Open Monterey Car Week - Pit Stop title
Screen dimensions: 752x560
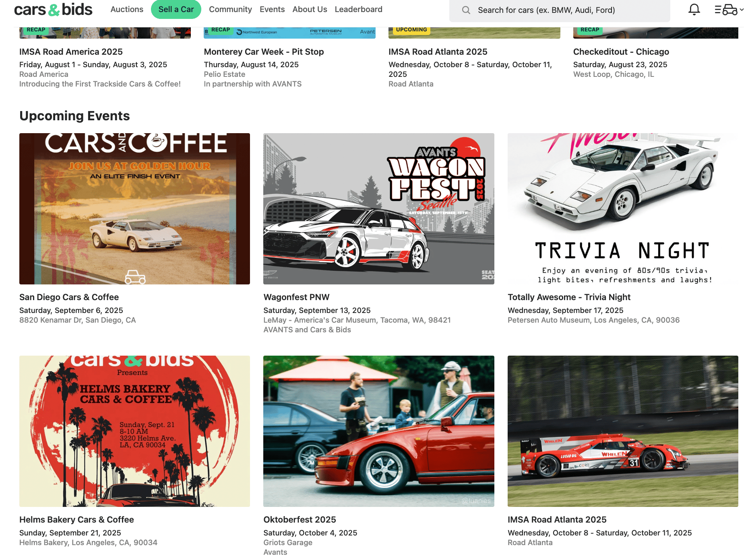click(x=264, y=52)
